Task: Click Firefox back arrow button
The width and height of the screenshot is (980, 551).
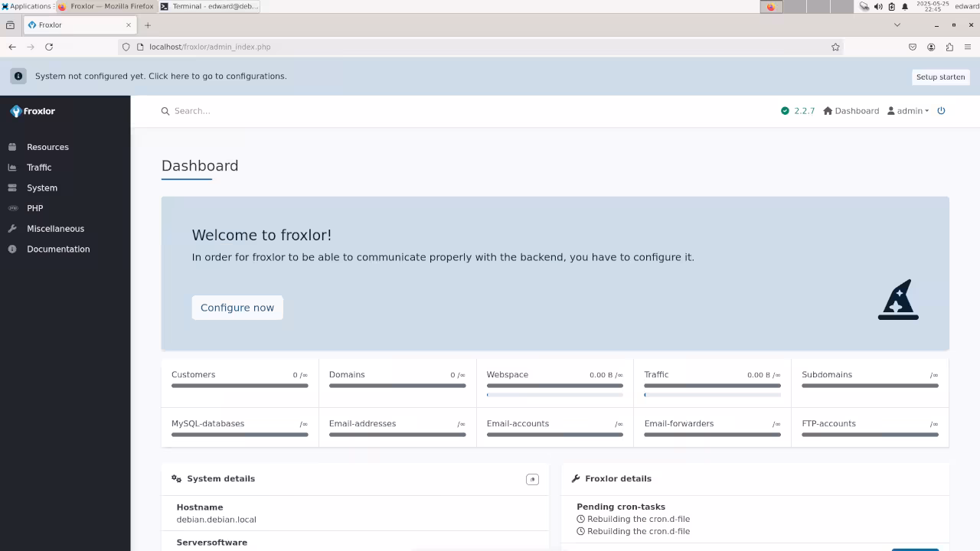Action: 12,47
